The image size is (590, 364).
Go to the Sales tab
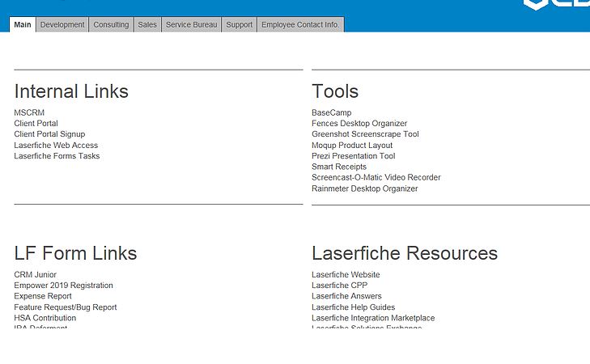point(147,24)
